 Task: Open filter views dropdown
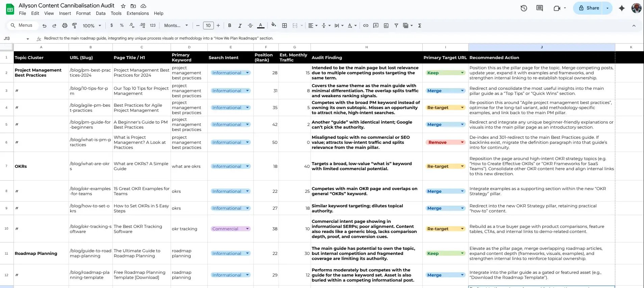(408, 26)
